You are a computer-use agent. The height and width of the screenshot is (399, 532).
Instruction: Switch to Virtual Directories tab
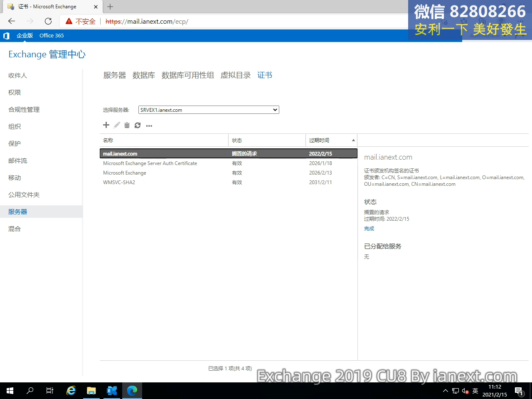click(236, 75)
